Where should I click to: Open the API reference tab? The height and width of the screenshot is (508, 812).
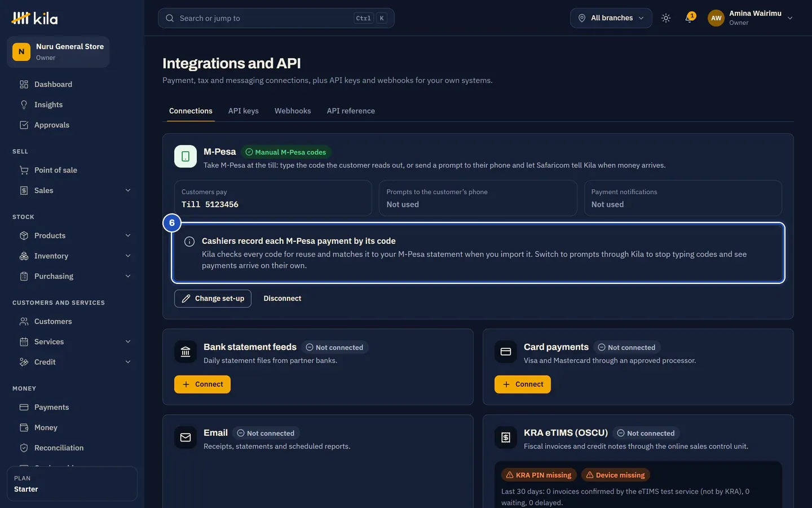tap(351, 111)
